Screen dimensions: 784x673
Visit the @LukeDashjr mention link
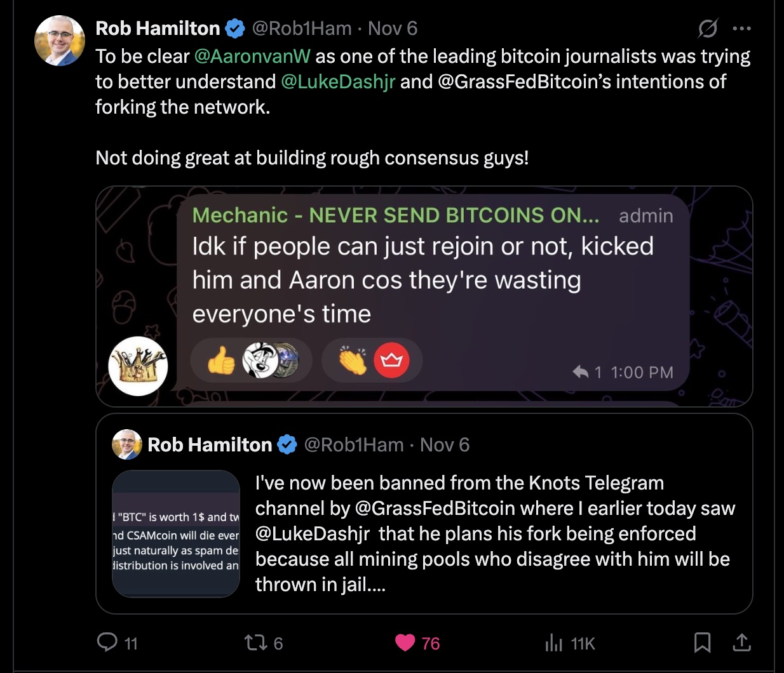click(337, 81)
